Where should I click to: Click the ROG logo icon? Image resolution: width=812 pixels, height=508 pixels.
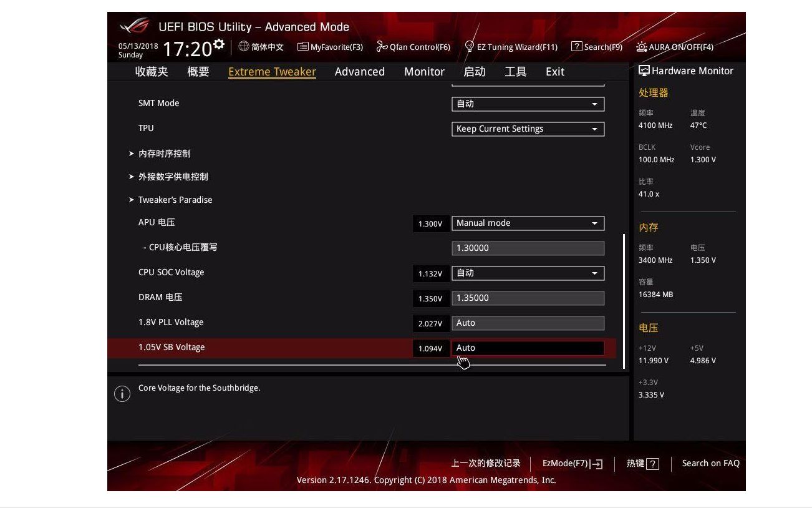[135, 26]
